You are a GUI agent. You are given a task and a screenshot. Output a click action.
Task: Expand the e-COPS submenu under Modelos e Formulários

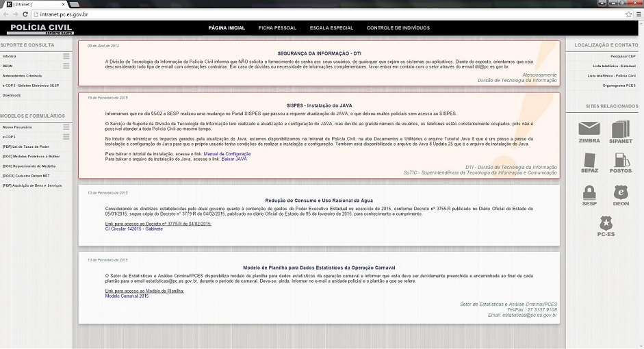click(66, 137)
